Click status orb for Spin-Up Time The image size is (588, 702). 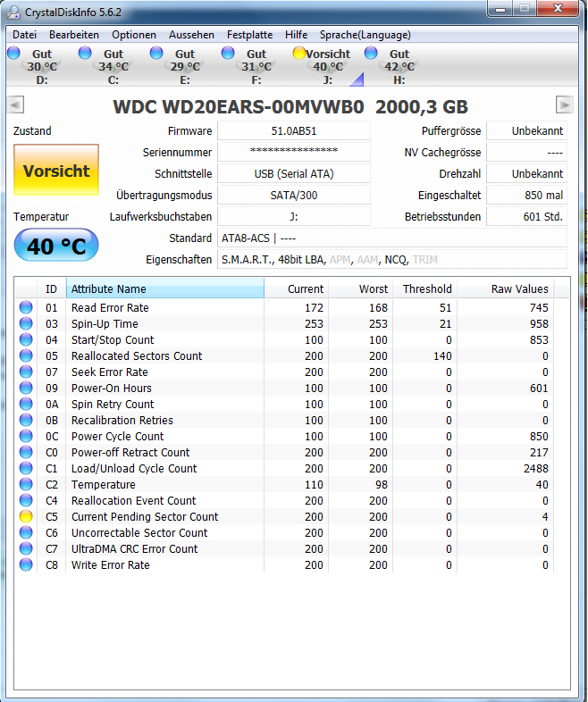pyautogui.click(x=26, y=323)
